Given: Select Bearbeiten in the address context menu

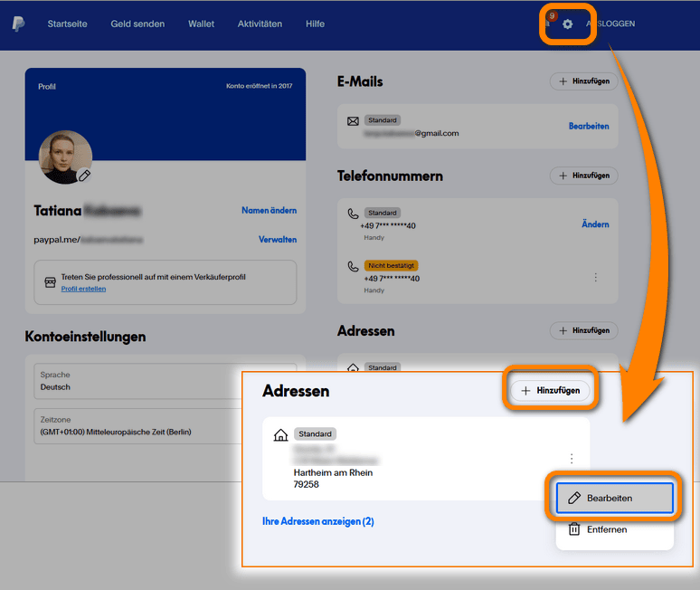Looking at the screenshot, I should click(x=615, y=498).
